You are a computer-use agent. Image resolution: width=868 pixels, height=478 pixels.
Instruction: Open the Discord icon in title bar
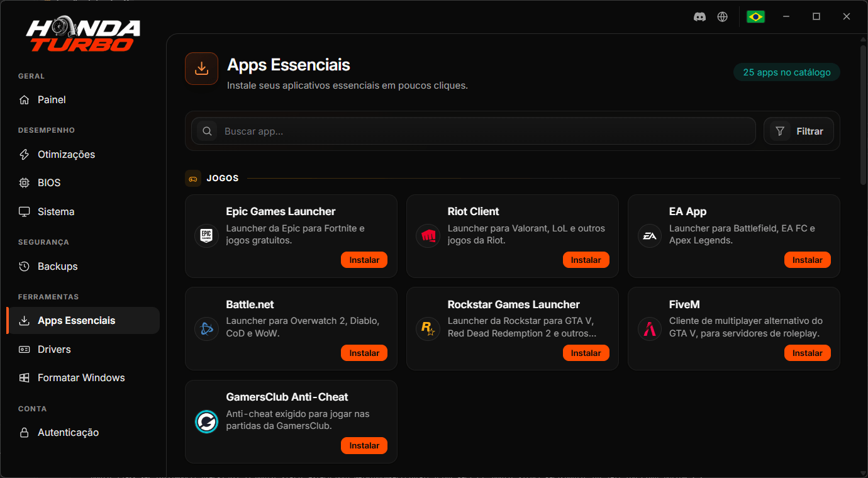click(x=699, y=17)
